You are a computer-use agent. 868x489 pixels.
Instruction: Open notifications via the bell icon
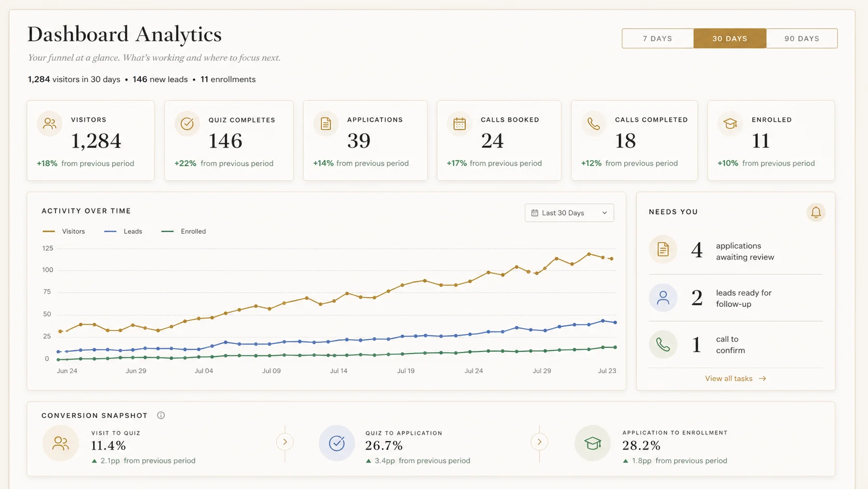[x=816, y=212]
